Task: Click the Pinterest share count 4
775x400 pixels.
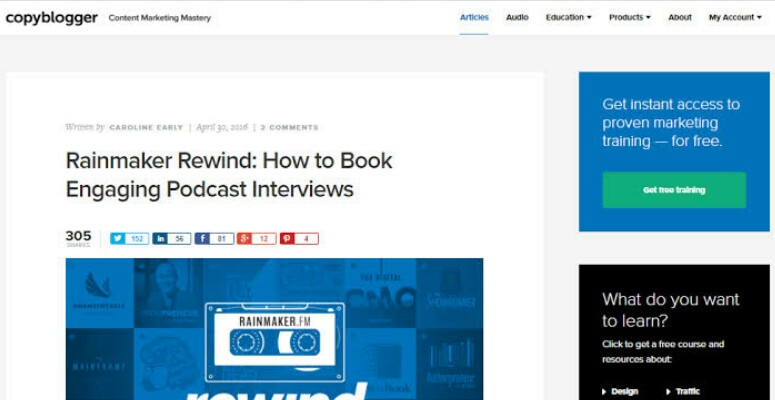Action: coord(306,239)
